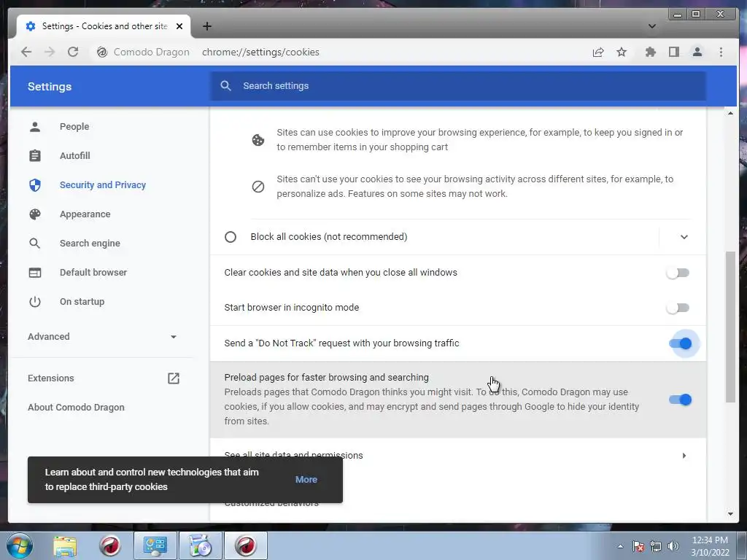Open the Extensions puzzle icon
The height and width of the screenshot is (560, 747).
[650, 52]
